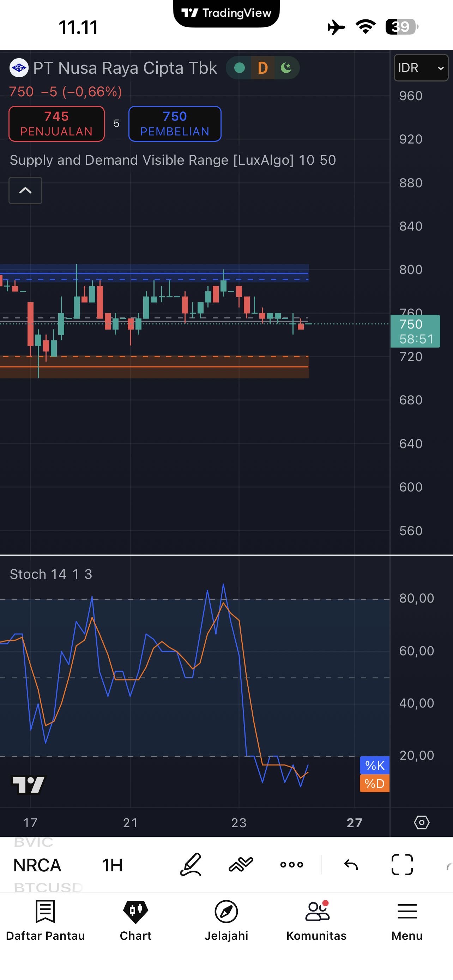Tap the 750 Pembelian buy button
Viewport: 453px width, 980px height.
tap(175, 123)
